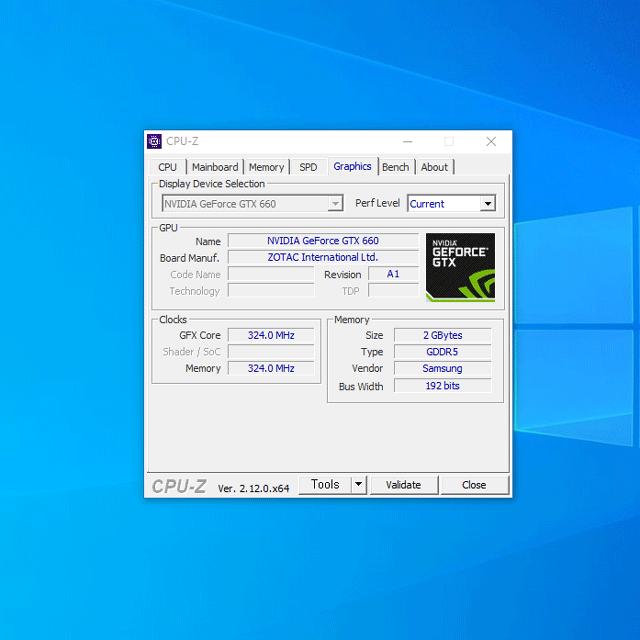Click the Close button at bottom
Viewport: 640px width, 640px height.
[474, 485]
